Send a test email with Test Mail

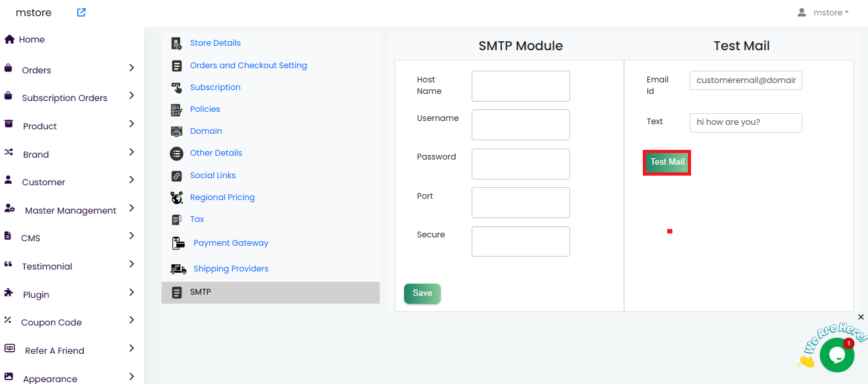pos(667,163)
